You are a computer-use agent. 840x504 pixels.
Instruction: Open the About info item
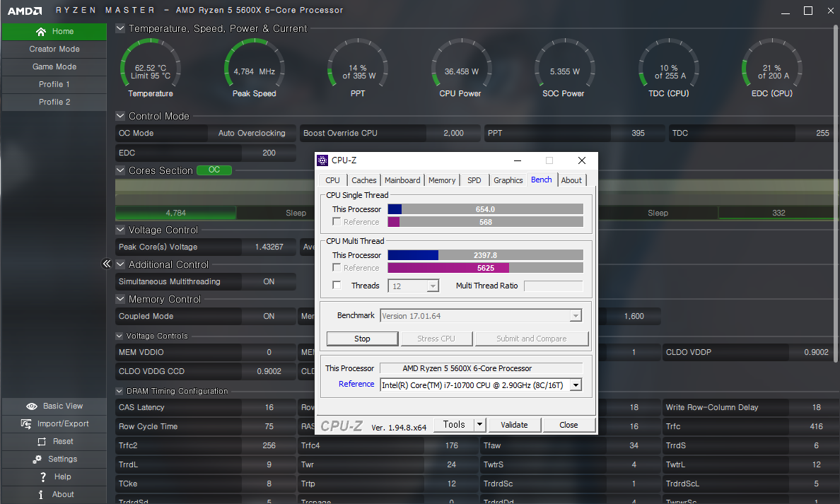42,495
